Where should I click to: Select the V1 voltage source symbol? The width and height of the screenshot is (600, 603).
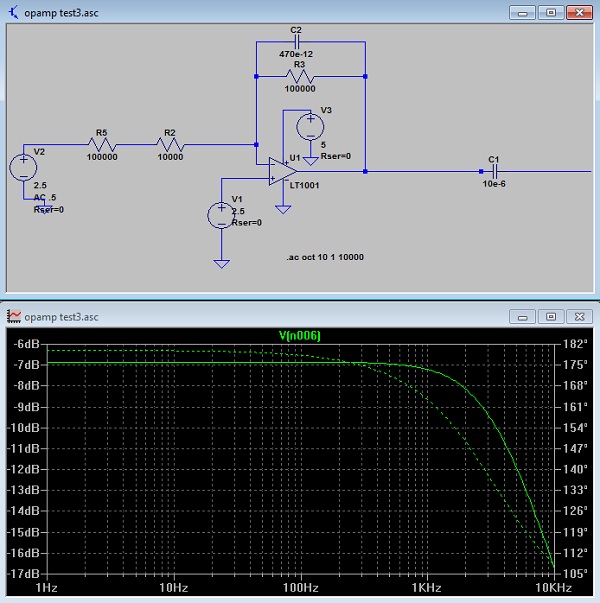219,214
